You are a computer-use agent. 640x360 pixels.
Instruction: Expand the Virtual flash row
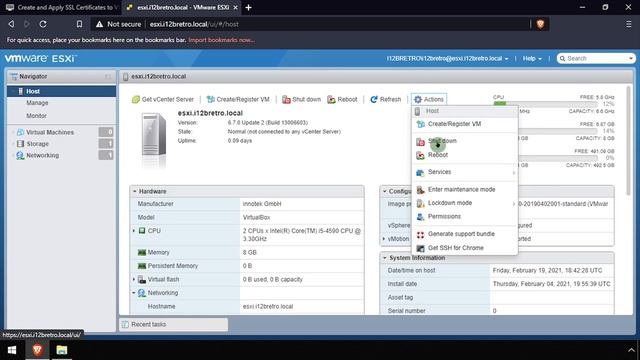(134, 279)
